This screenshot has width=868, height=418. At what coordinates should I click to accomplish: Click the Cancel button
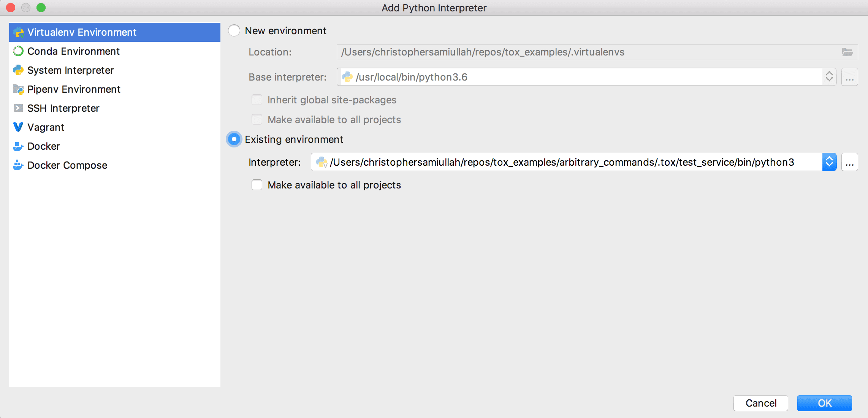tap(760, 403)
